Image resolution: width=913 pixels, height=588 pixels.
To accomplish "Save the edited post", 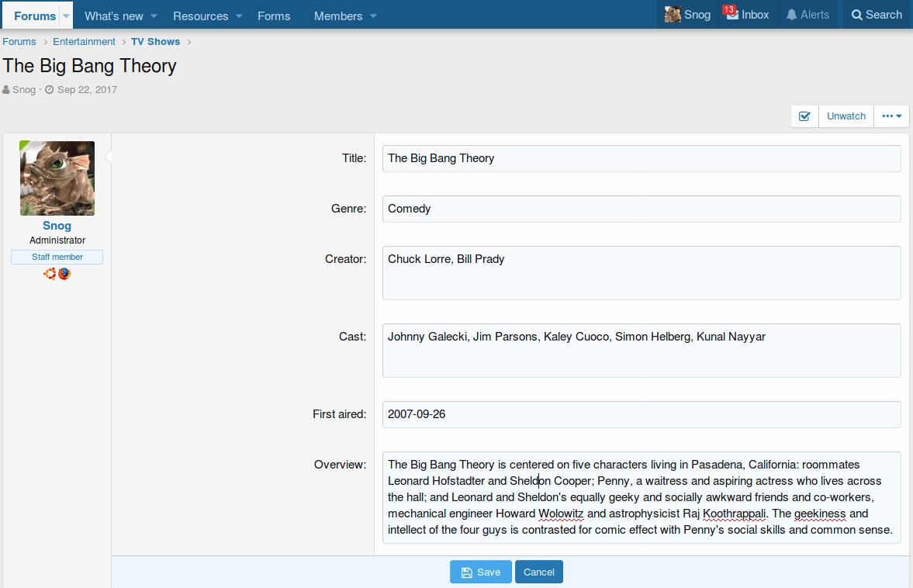I will pos(480,572).
